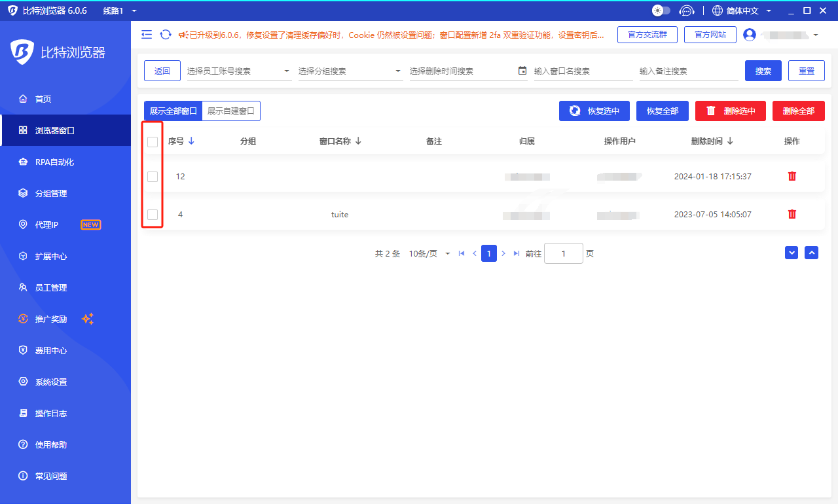Click the 返回 button
This screenshot has height=504, width=838.
click(162, 71)
